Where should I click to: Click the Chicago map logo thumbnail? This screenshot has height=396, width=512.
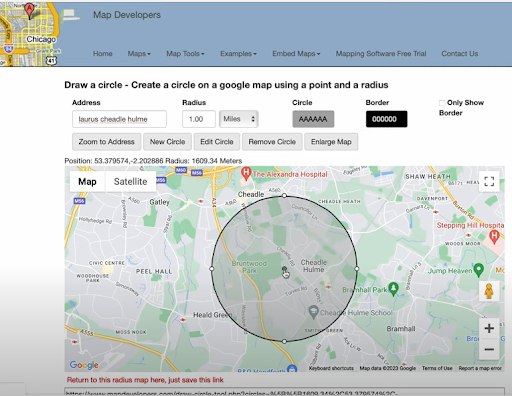[x=30, y=33]
